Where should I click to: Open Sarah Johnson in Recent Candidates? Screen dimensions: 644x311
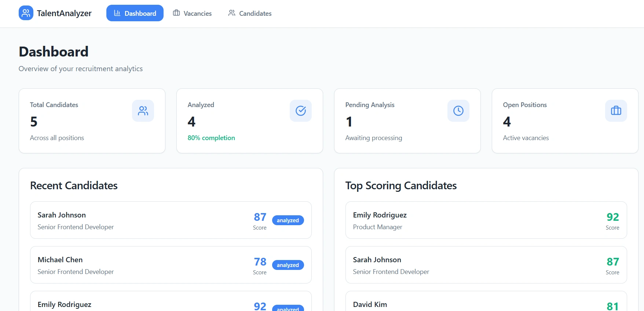click(147, 220)
